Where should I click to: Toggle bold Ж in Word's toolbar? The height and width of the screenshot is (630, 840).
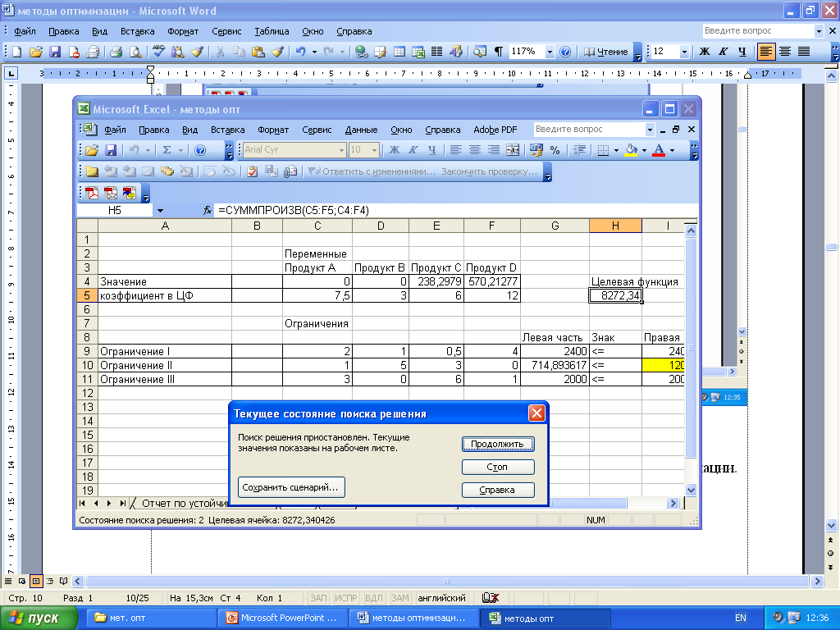click(x=705, y=52)
